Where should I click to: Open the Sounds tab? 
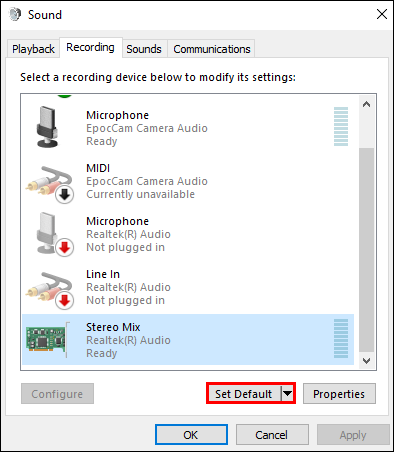[144, 49]
